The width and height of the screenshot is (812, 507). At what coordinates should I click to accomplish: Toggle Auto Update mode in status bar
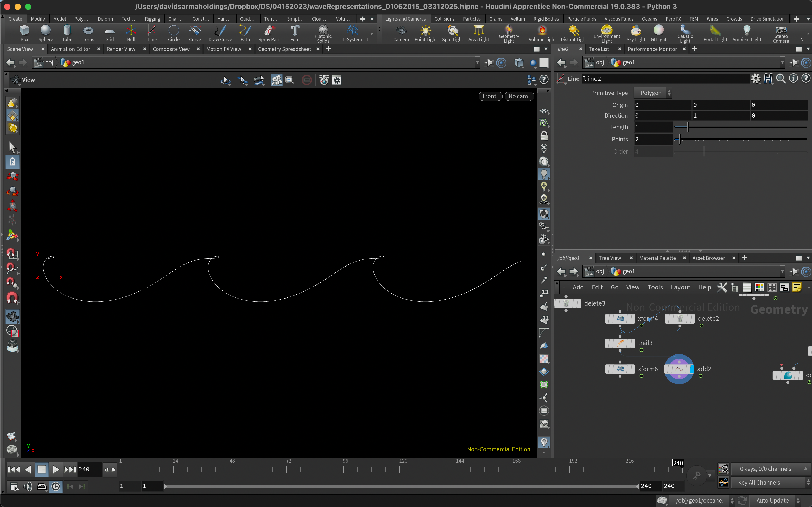tap(772, 500)
